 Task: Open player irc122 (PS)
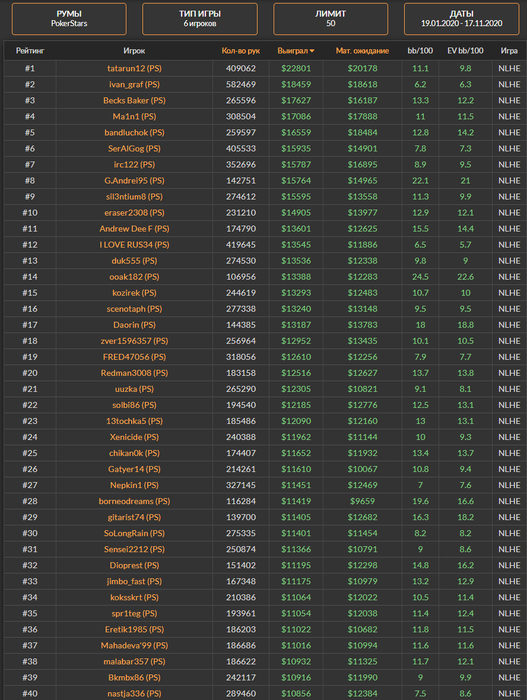(134, 165)
